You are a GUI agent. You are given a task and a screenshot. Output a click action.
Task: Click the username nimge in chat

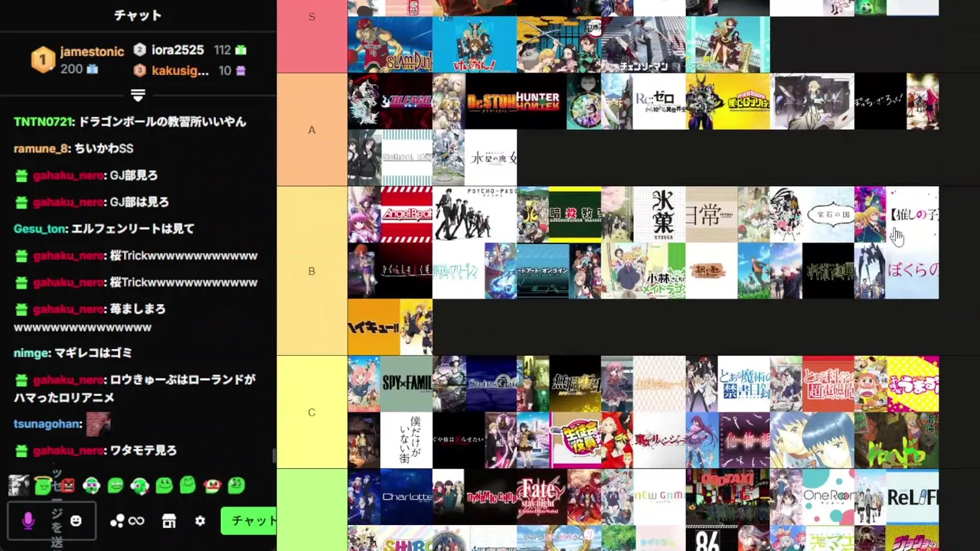[31, 353]
